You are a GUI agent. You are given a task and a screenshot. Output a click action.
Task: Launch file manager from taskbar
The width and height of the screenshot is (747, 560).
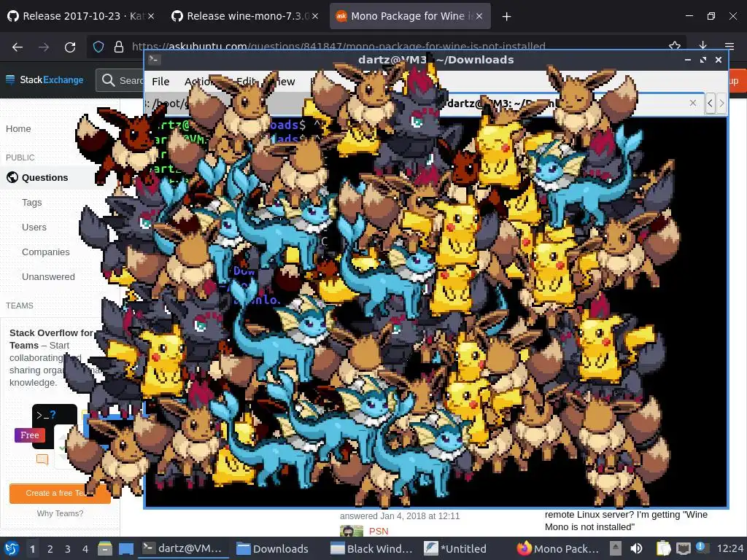tap(105, 548)
